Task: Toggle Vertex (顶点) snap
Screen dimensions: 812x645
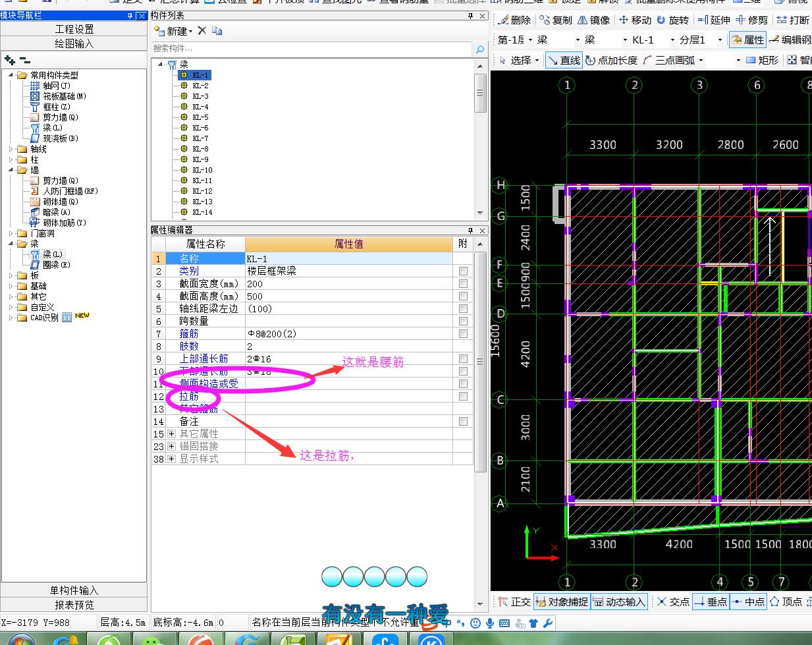Action: (x=786, y=602)
